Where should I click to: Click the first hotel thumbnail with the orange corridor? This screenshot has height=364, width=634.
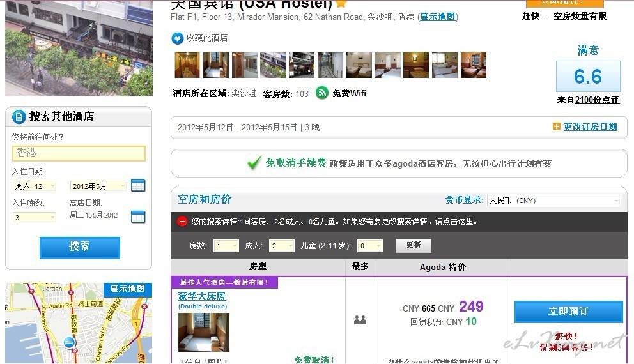click(x=187, y=64)
